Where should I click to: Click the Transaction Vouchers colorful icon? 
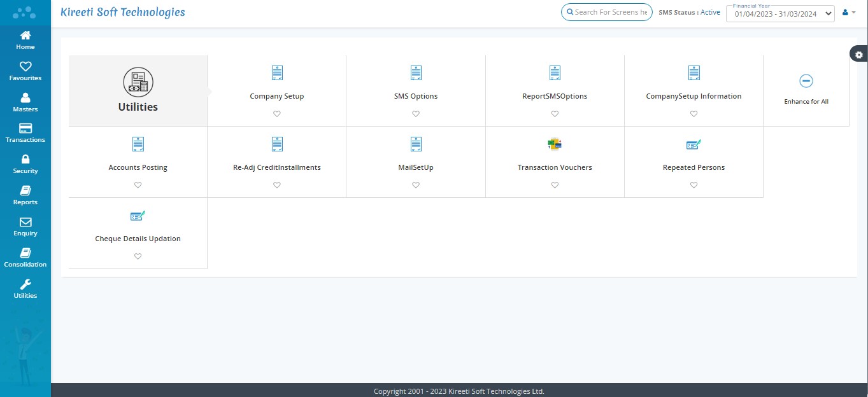pyautogui.click(x=555, y=144)
